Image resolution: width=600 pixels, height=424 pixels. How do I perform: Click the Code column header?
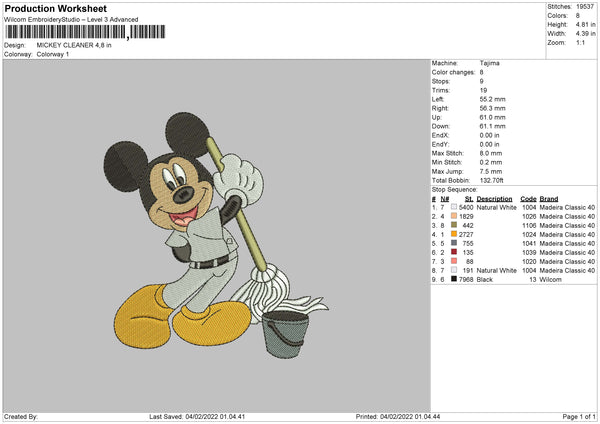pyautogui.click(x=528, y=199)
